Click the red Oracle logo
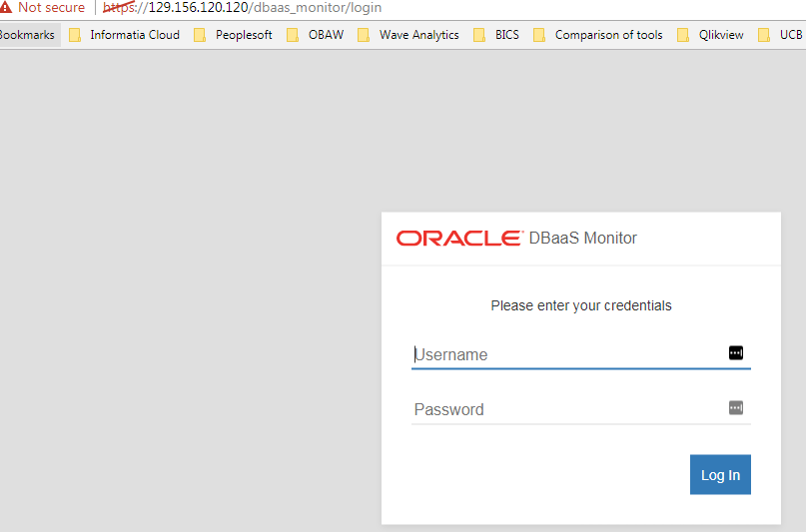This screenshot has height=532, width=806. click(458, 239)
